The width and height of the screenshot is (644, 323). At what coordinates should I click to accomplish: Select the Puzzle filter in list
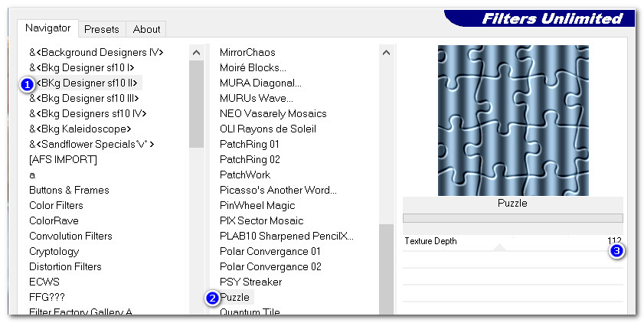click(234, 297)
